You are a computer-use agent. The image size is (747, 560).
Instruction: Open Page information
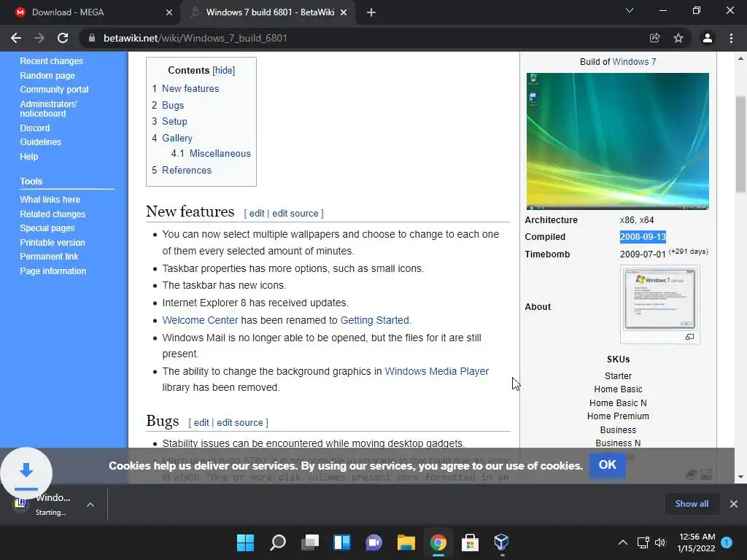click(53, 271)
